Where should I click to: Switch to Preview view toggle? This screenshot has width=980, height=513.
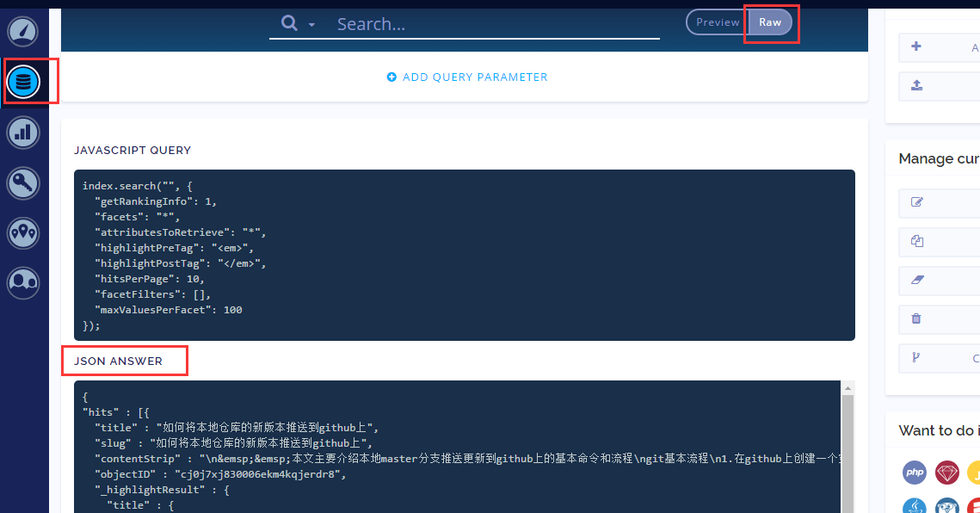point(718,22)
